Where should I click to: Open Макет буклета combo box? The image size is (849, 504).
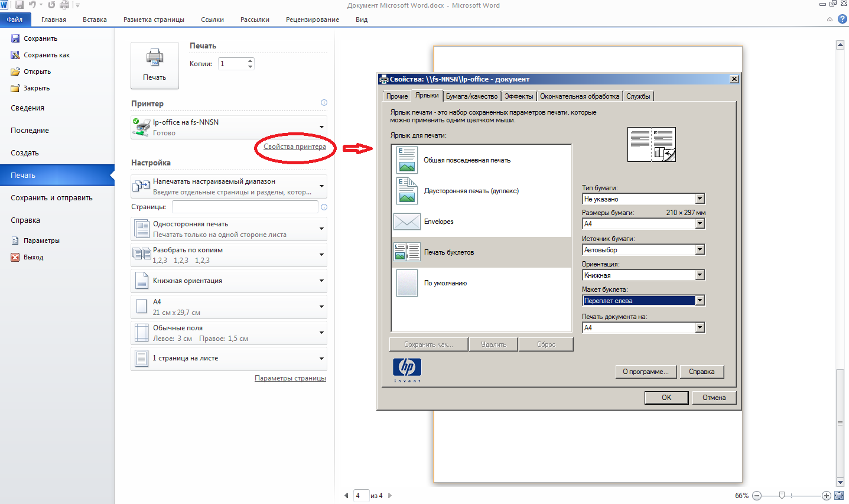click(643, 301)
